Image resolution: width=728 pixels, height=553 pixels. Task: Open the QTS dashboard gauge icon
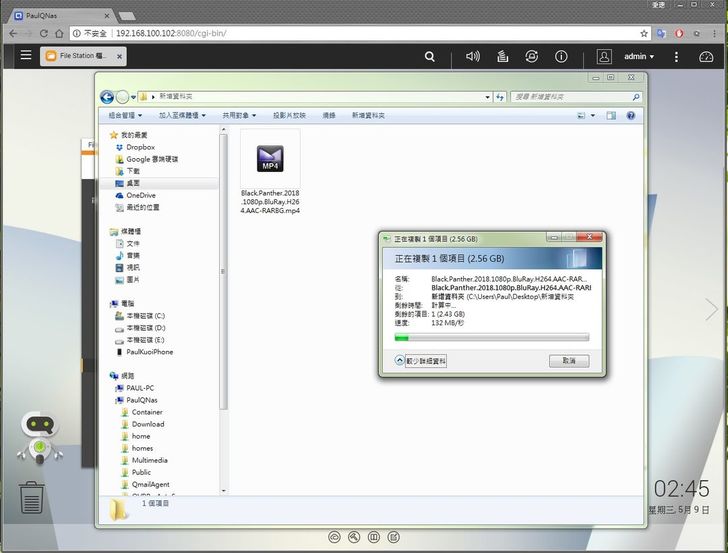click(x=707, y=57)
